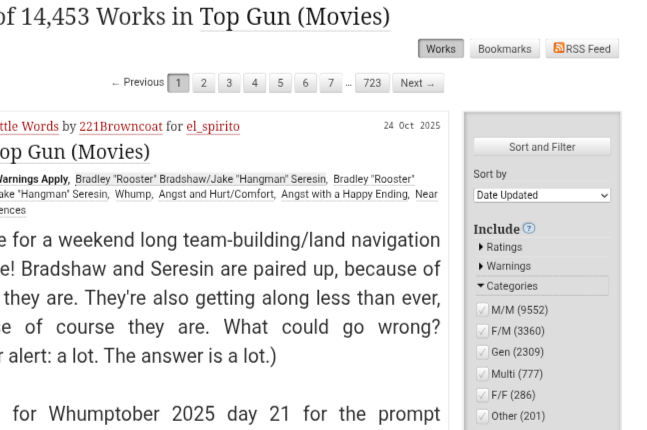Toggle the Gen (2309) checkbox
Viewport: 647px width, 430px height.
(482, 352)
